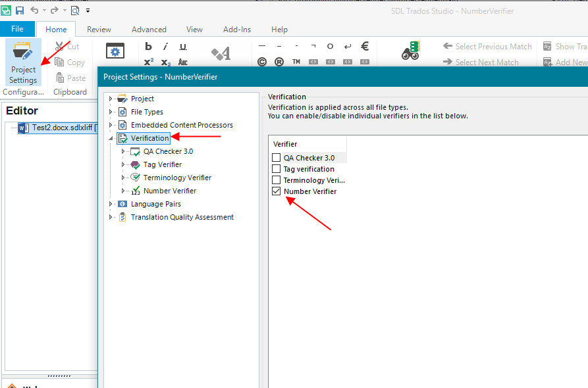The height and width of the screenshot is (388, 588).
Task: Switch to the Home ribbon tab
Action: [x=56, y=29]
